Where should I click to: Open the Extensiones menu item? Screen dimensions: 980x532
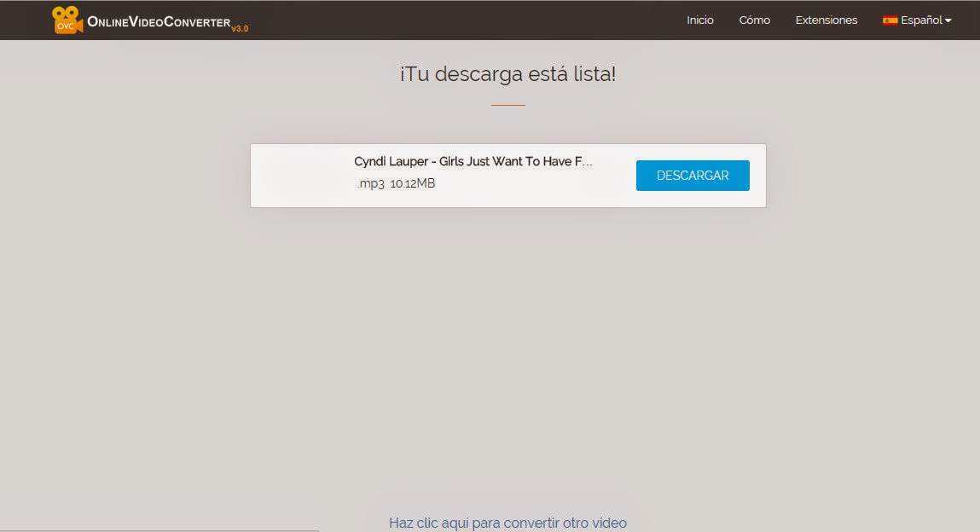pos(826,20)
